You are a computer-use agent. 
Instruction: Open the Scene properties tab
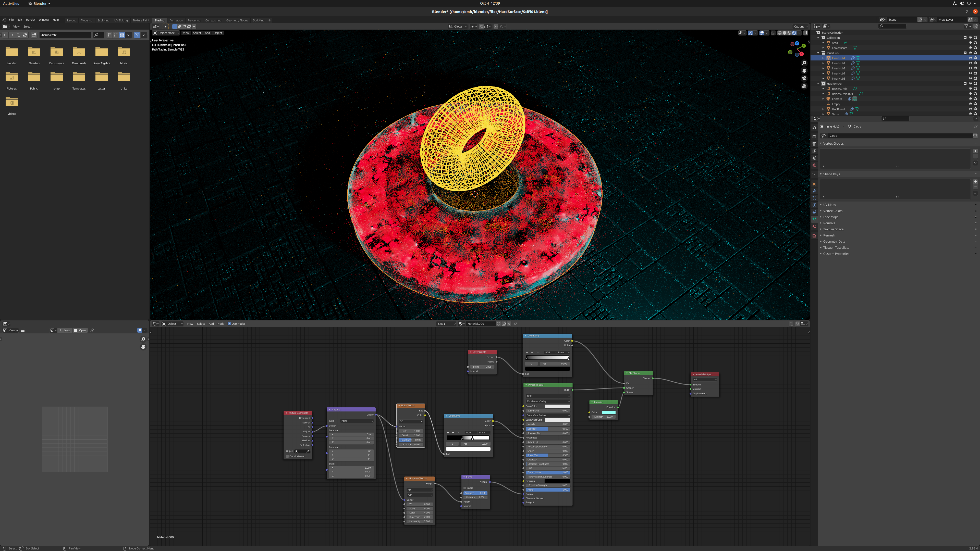pyautogui.click(x=814, y=158)
